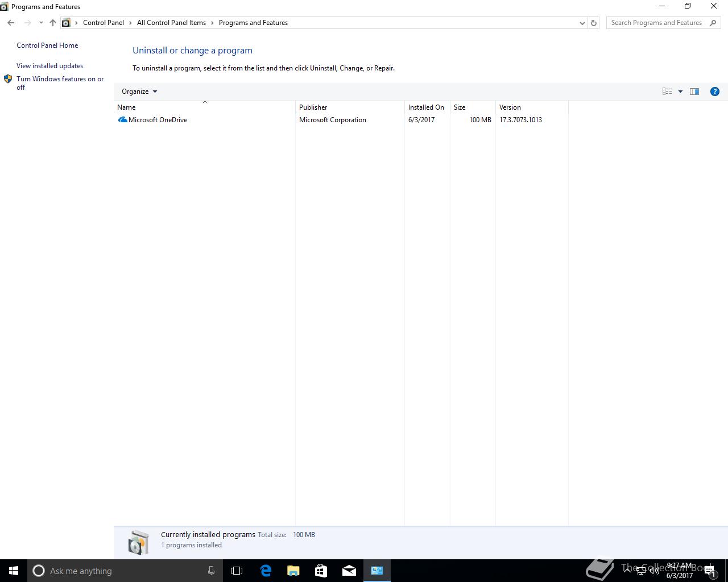Open File Explorer from the taskbar
The image size is (728, 582).
(x=293, y=571)
